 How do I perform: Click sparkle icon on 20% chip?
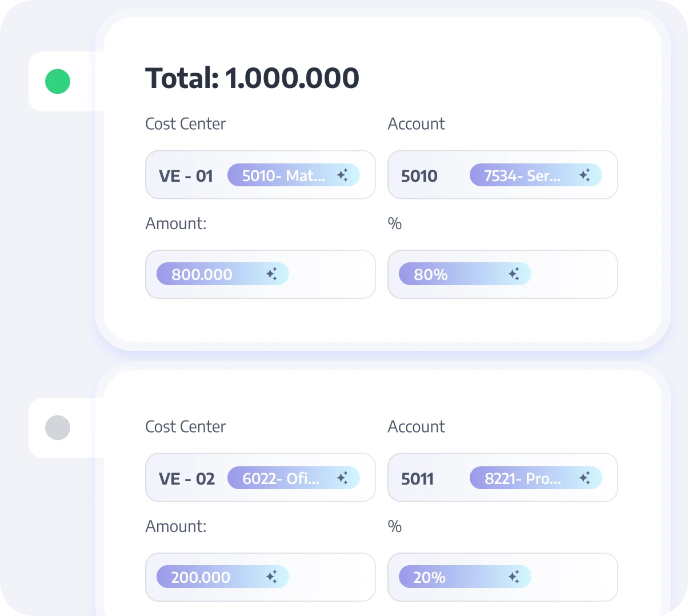[x=514, y=577]
